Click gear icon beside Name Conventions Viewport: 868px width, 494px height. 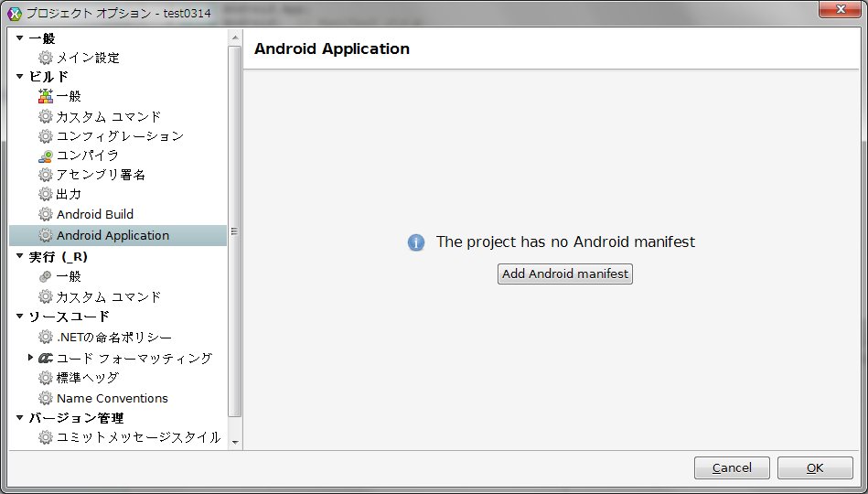click(46, 398)
